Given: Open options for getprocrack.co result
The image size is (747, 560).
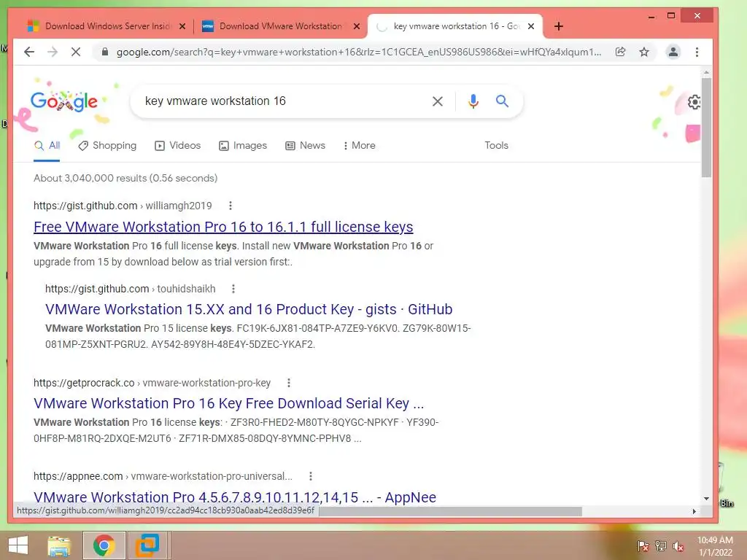Looking at the screenshot, I should tap(289, 383).
